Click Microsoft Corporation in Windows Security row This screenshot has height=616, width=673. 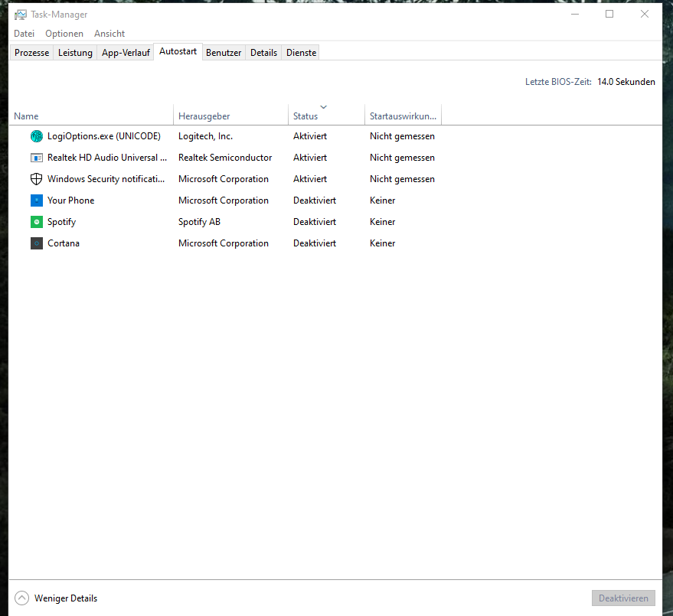pyautogui.click(x=224, y=179)
